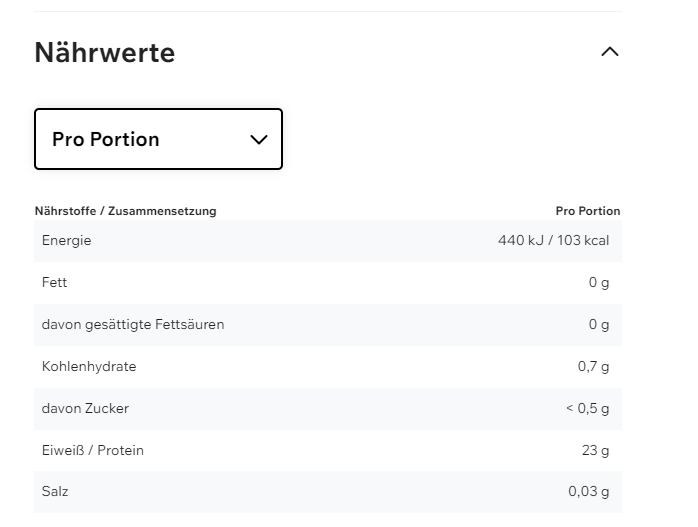698x527 pixels.
Task: Select the davon Zucker row label
Action: click(85, 409)
